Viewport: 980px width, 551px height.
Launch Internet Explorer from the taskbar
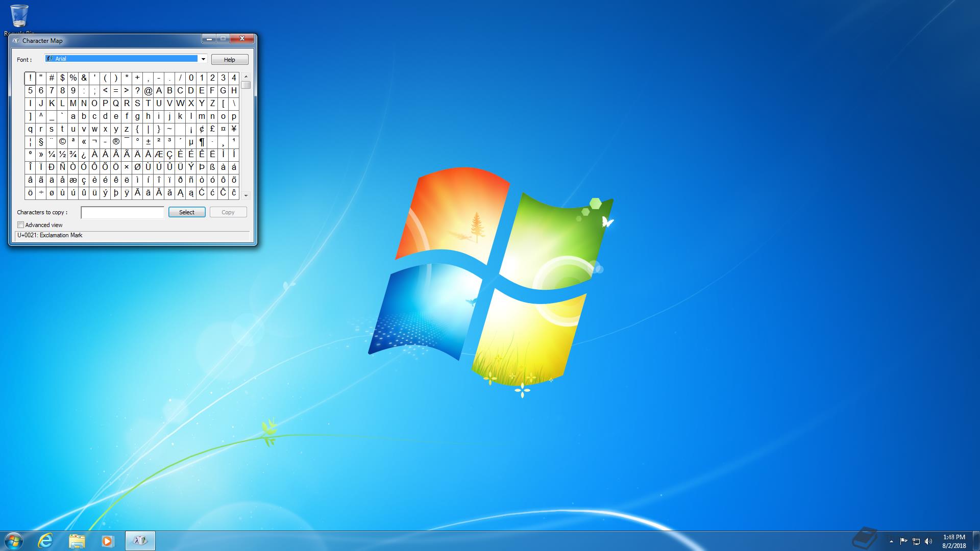pyautogui.click(x=46, y=541)
